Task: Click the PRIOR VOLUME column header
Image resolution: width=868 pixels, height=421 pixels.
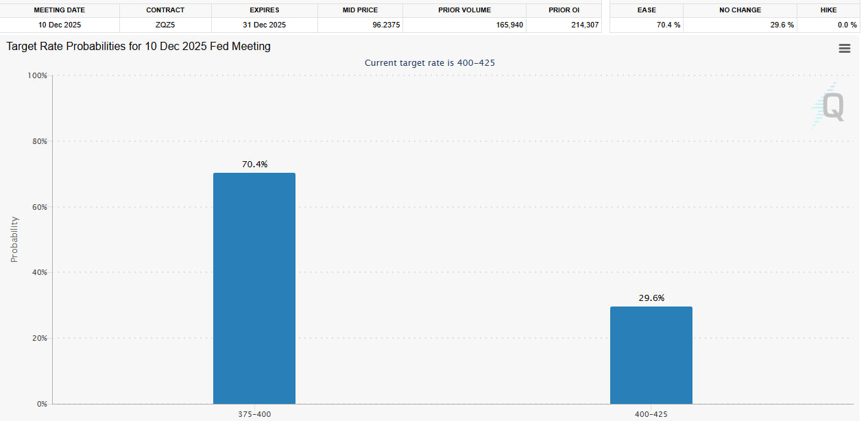Action: 464,10
